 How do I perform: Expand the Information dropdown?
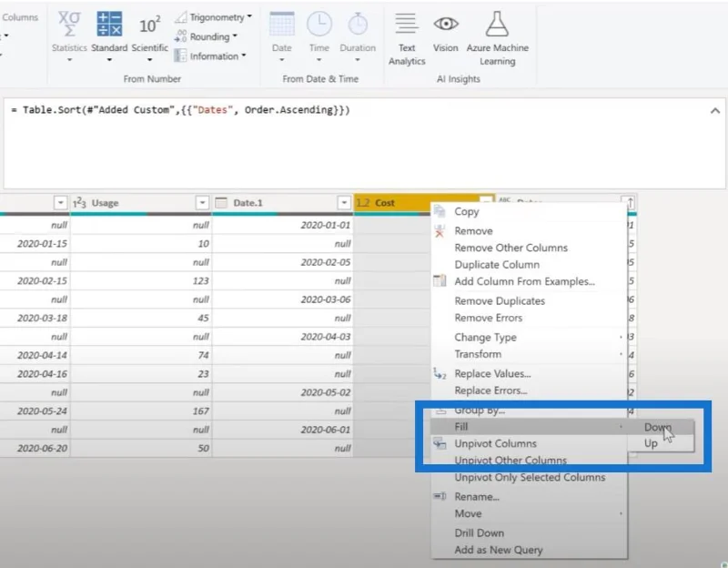[x=243, y=56]
